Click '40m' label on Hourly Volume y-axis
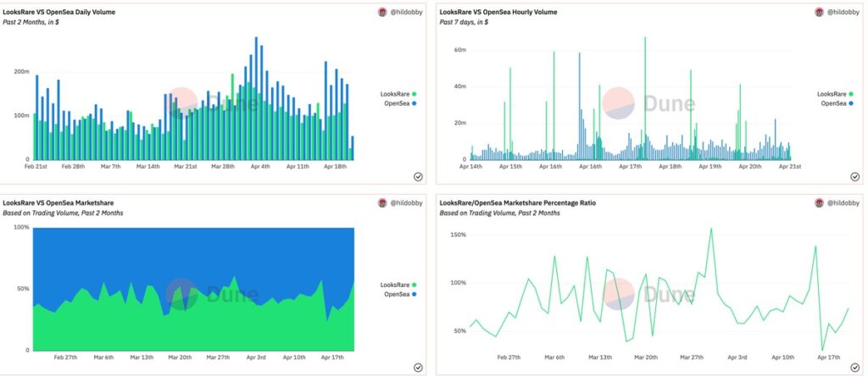Viewport: 868px width, 376px height. coord(460,86)
